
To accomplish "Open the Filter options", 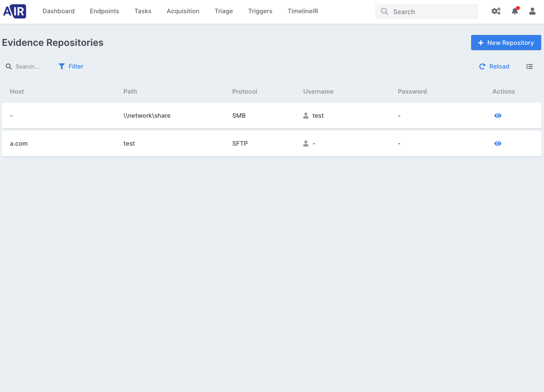I will 71,67.
